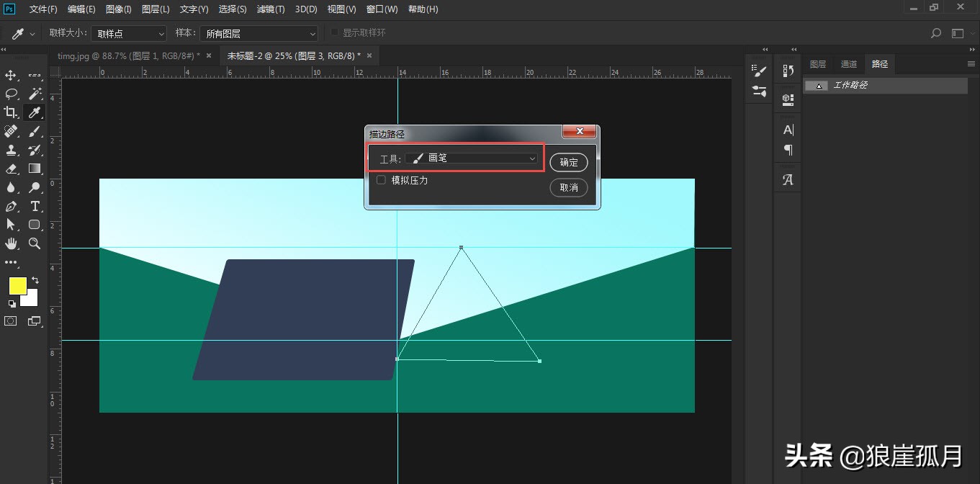Open the 图层(L) menu
This screenshot has width=980, height=484.
coord(156,9)
